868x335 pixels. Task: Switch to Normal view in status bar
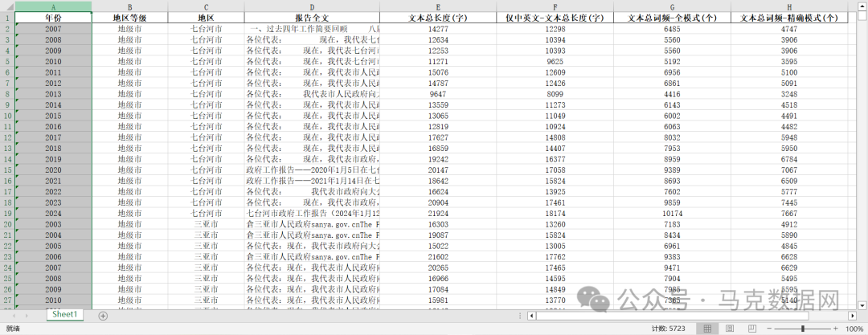point(707,329)
